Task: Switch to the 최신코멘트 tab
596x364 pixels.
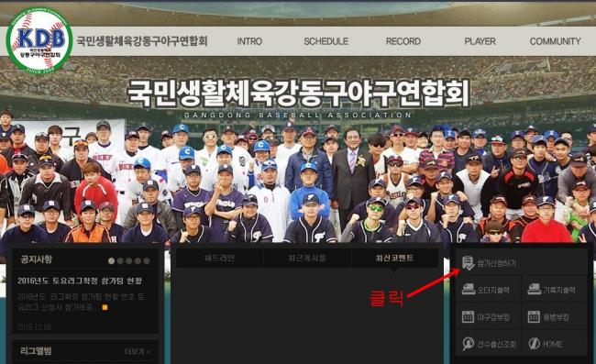Action: pos(394,259)
